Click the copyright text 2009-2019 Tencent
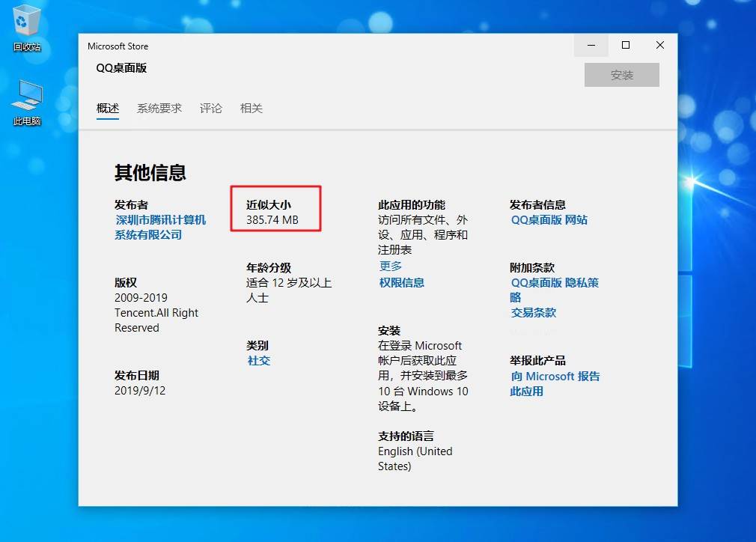This screenshot has height=542, width=756. pyautogui.click(x=156, y=312)
